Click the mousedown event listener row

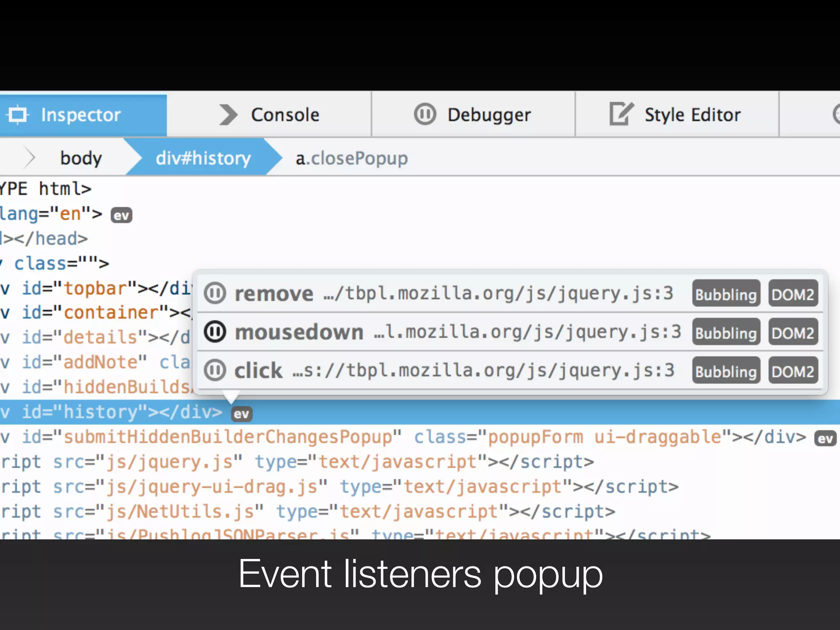coord(510,331)
